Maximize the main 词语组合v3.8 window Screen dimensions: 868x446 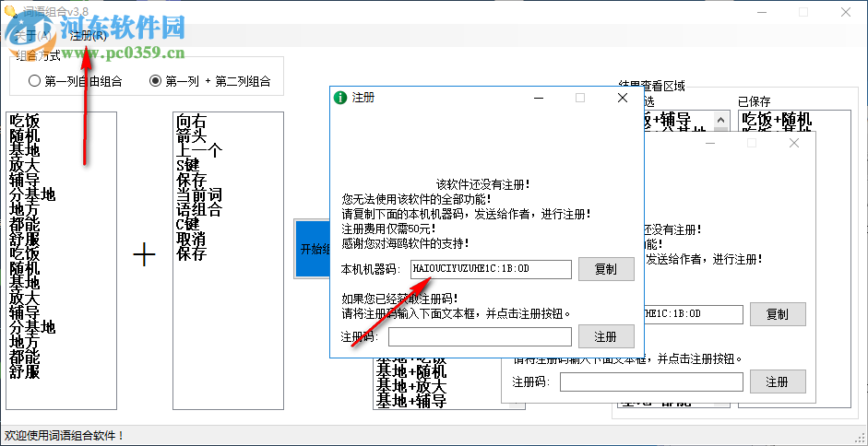point(803,12)
